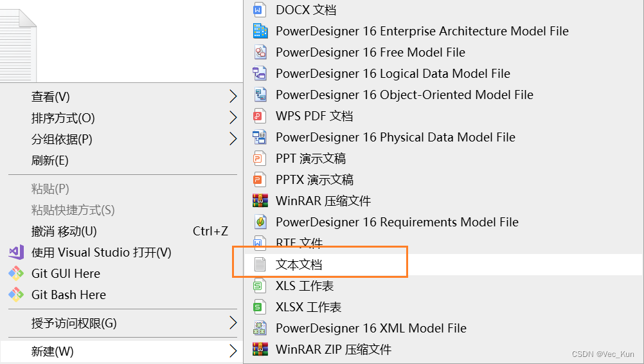Click the Object-Oriented Model icon
The height and width of the screenshot is (364, 644).
[260, 95]
